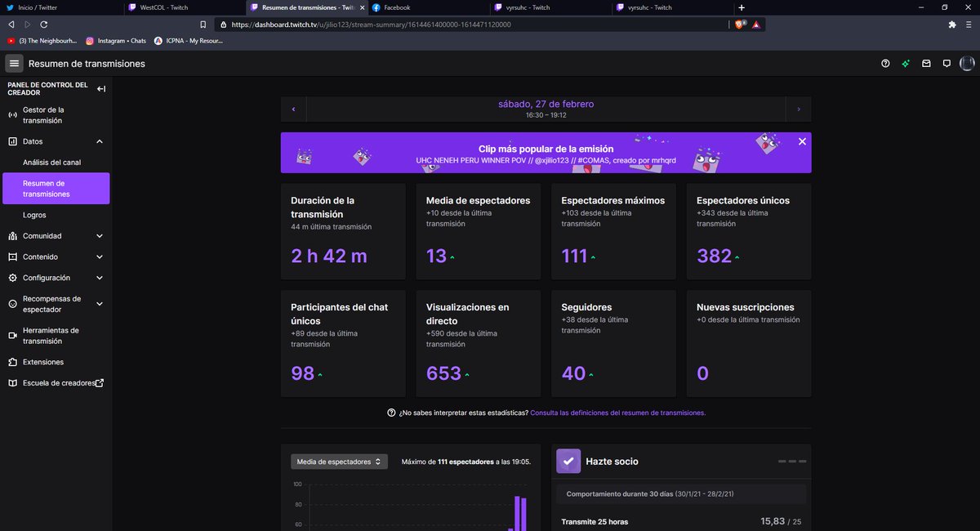Switch to the Inicio / Twitter tab

pyautogui.click(x=61, y=7)
